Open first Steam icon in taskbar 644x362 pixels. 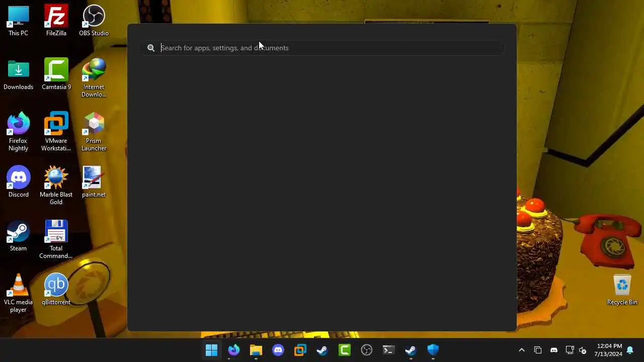pyautogui.click(x=323, y=350)
